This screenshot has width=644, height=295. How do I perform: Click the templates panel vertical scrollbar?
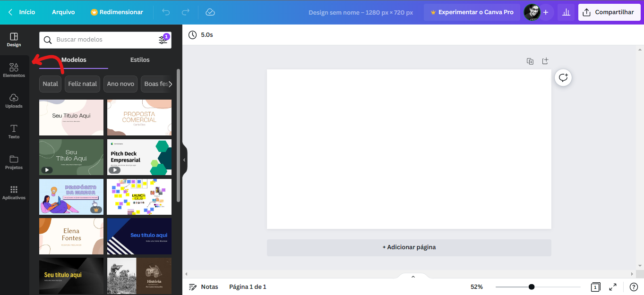pyautogui.click(x=178, y=135)
